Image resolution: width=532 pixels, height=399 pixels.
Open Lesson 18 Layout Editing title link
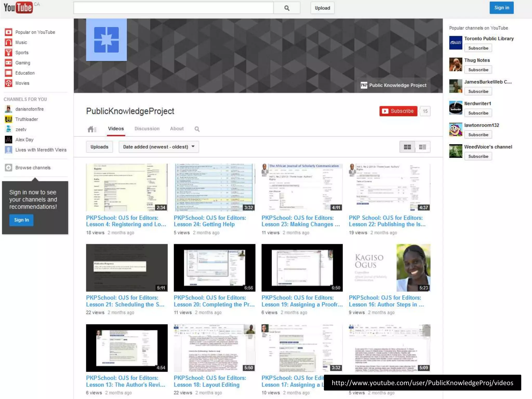coord(210,381)
